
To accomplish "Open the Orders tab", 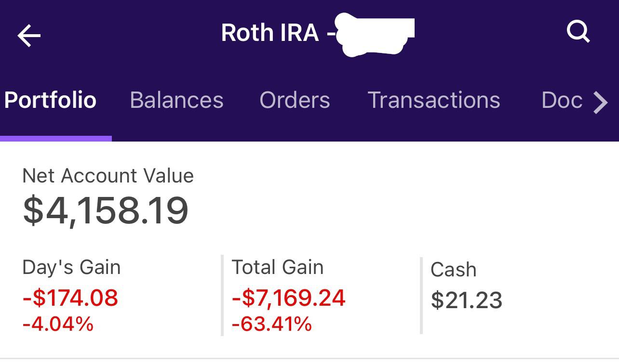I will click(295, 100).
